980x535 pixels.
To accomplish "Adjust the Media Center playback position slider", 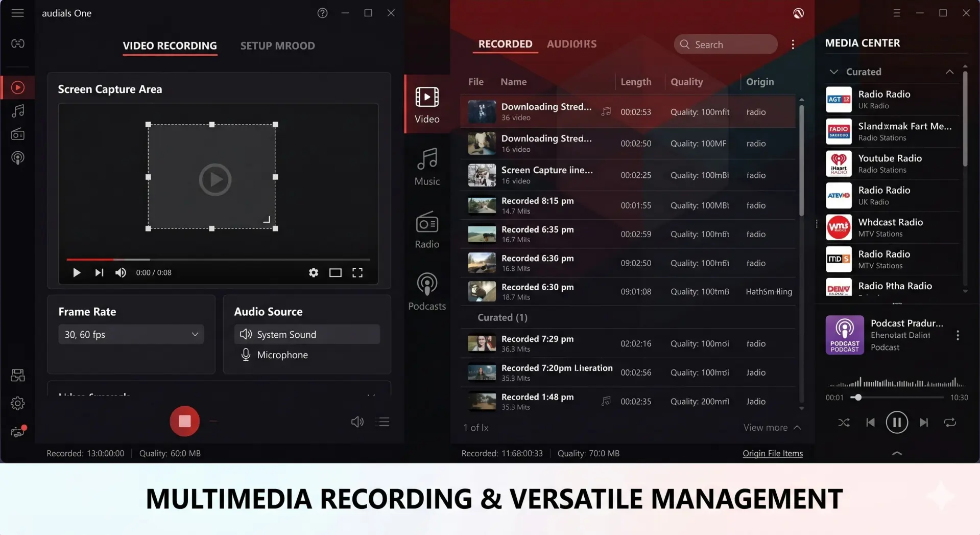I will (x=897, y=397).
